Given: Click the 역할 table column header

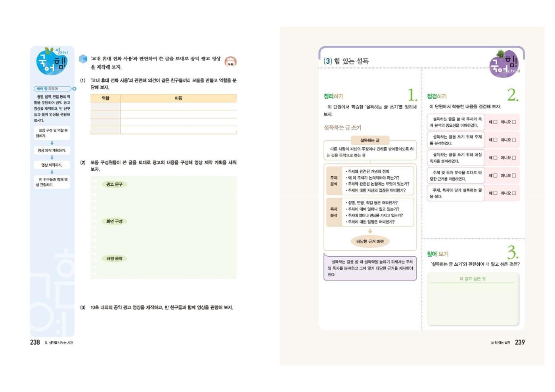Looking at the screenshot, I should pyautogui.click(x=105, y=98).
